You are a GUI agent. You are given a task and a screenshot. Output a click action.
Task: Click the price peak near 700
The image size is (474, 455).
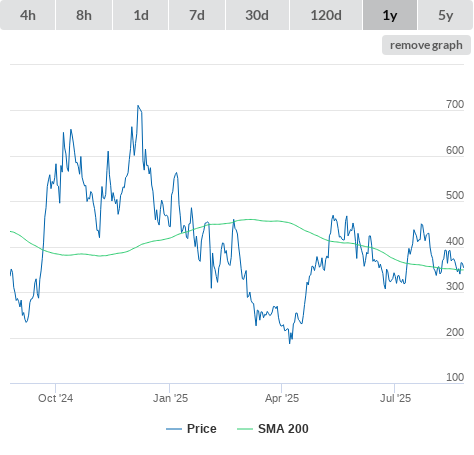coord(138,106)
